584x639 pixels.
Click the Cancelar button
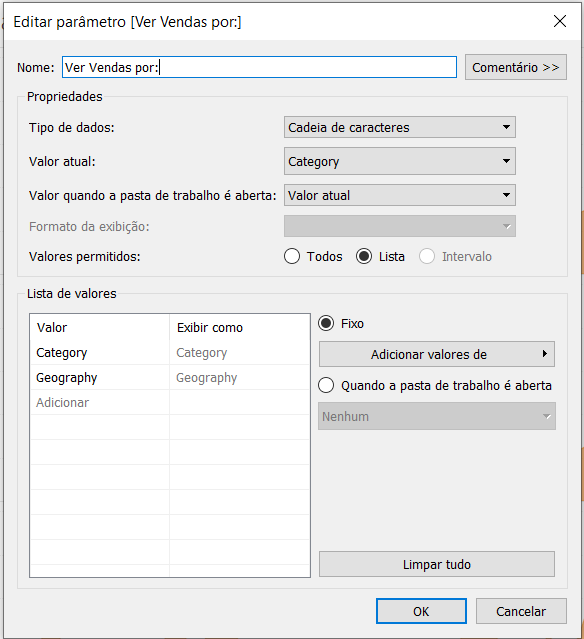[521, 611]
